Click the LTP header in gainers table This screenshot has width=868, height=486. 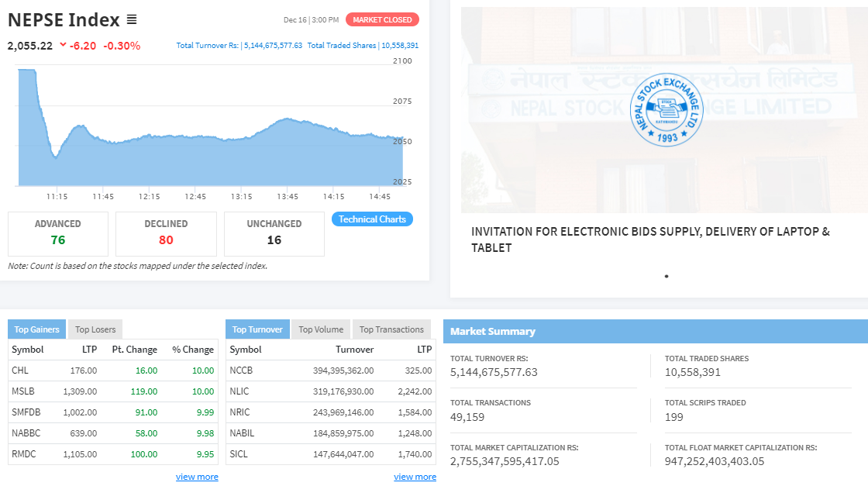[90, 350]
